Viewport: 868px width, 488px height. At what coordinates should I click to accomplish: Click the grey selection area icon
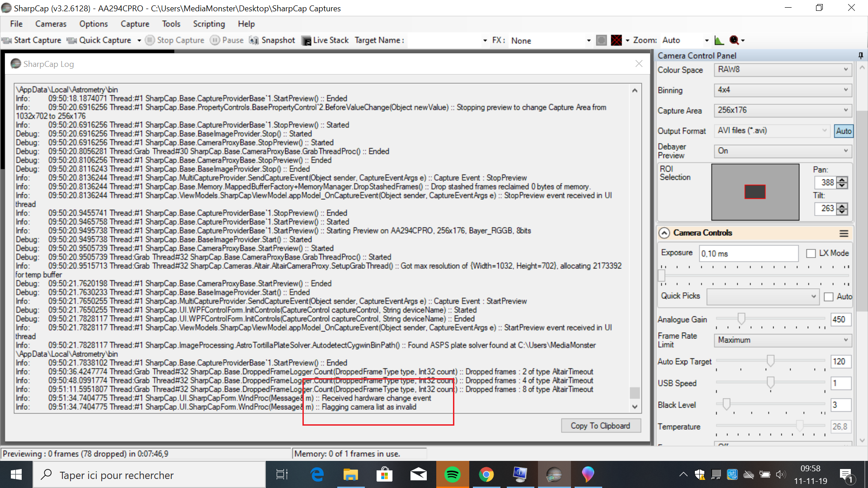pyautogui.click(x=601, y=40)
